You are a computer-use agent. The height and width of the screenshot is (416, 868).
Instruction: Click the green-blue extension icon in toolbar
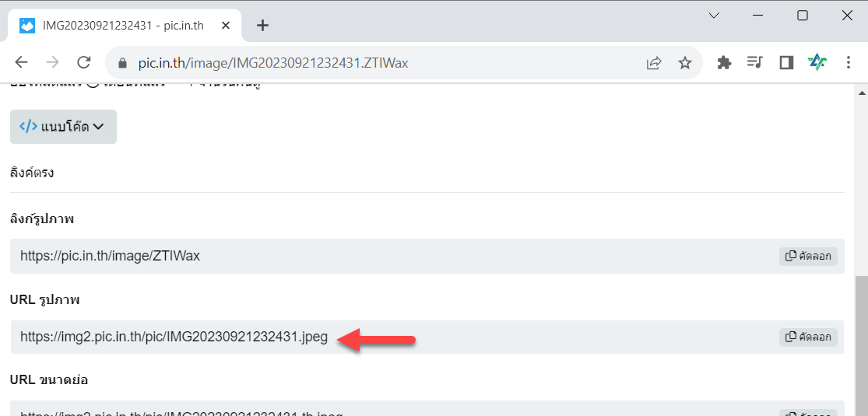817,62
